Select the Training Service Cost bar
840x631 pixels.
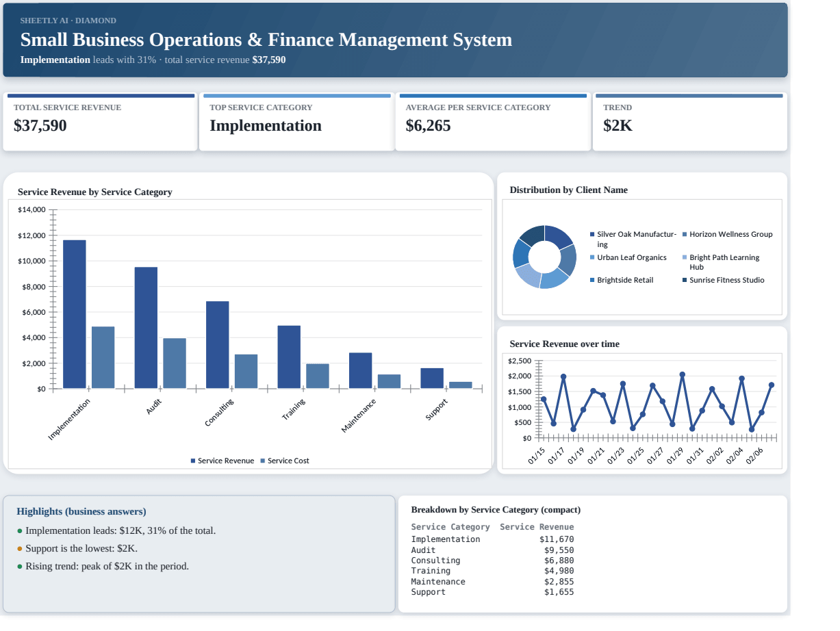[318, 376]
